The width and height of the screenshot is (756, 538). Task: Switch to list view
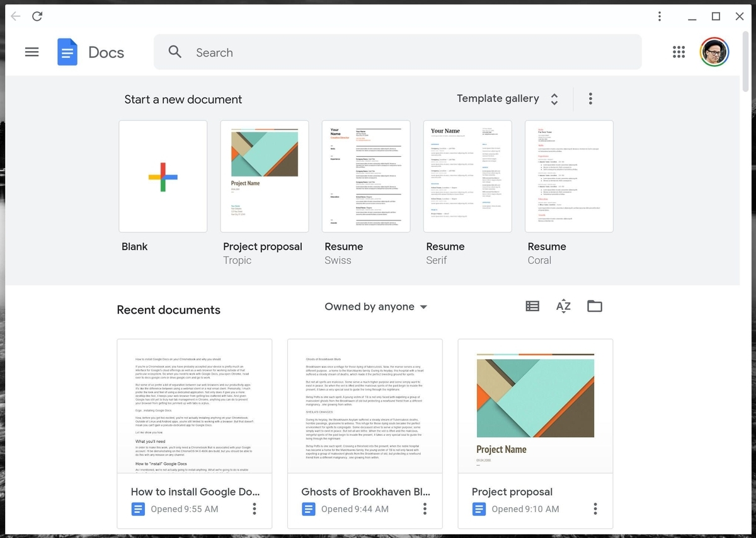click(532, 306)
